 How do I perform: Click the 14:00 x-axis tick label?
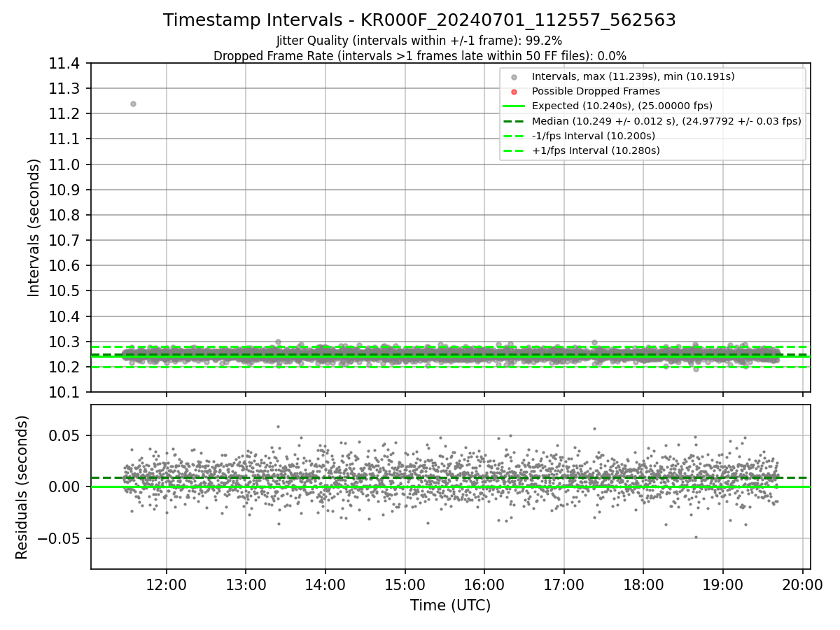(325, 584)
